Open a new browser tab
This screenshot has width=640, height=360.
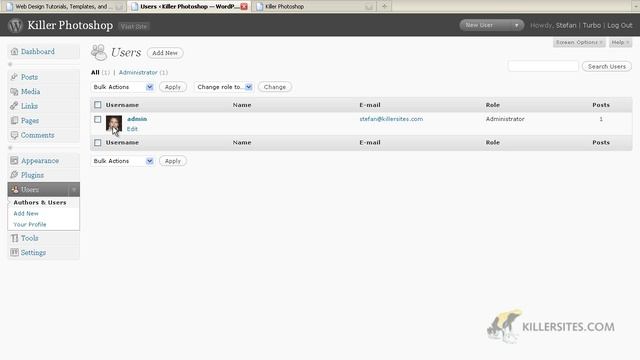point(384,6)
